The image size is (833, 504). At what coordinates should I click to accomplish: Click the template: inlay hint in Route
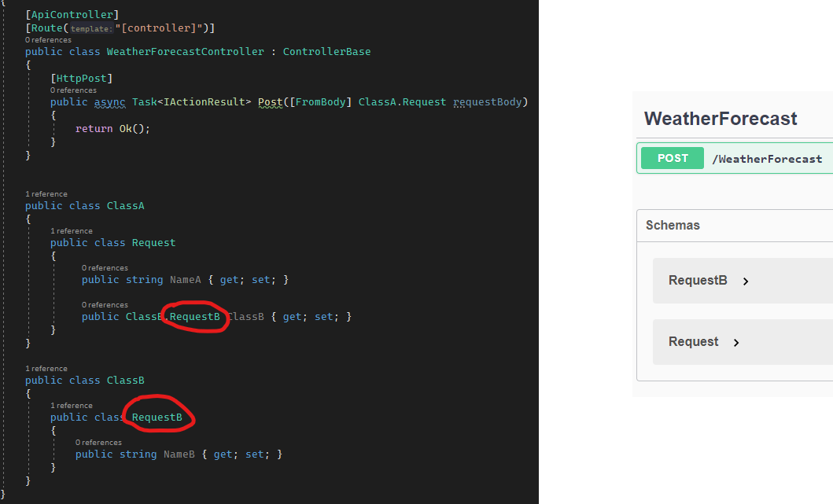click(x=91, y=28)
